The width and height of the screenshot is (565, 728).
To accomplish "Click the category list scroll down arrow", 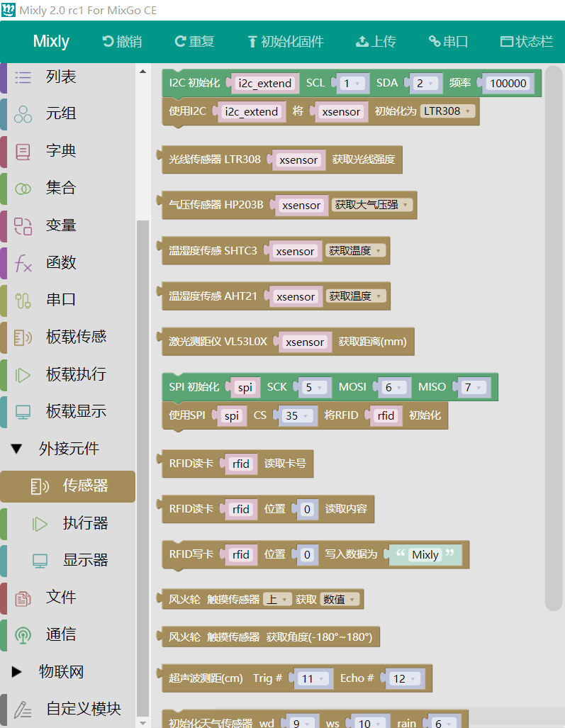I will coord(142,722).
